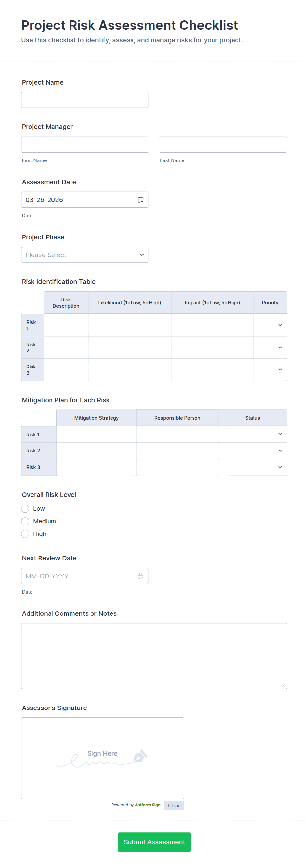Screen dimensions: 305x868
Task: Click the pen icon in signature box
Action: click(140, 756)
